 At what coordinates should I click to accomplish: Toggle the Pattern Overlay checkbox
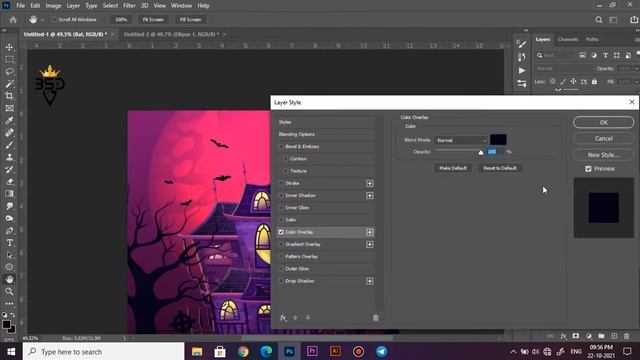[x=281, y=257]
